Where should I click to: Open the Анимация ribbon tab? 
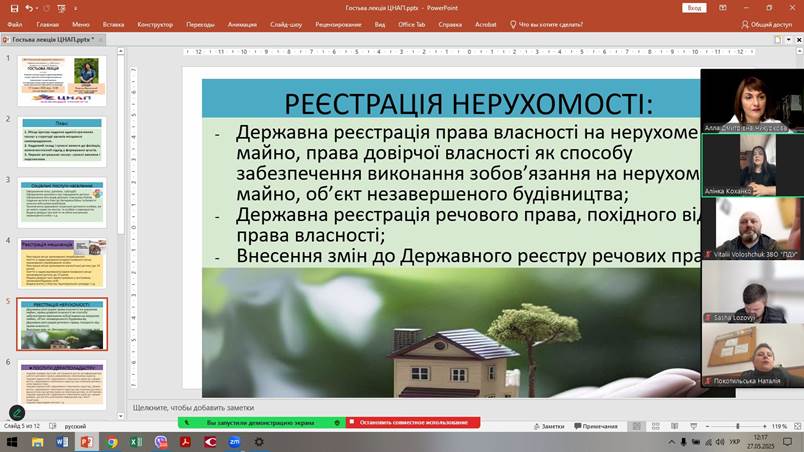point(242,24)
